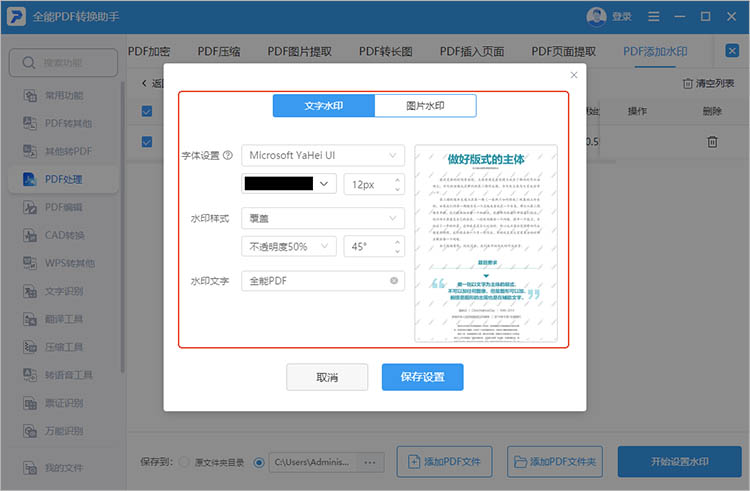The height and width of the screenshot is (491, 750).
Task: Open the PDF加密 tab
Action: [149, 51]
